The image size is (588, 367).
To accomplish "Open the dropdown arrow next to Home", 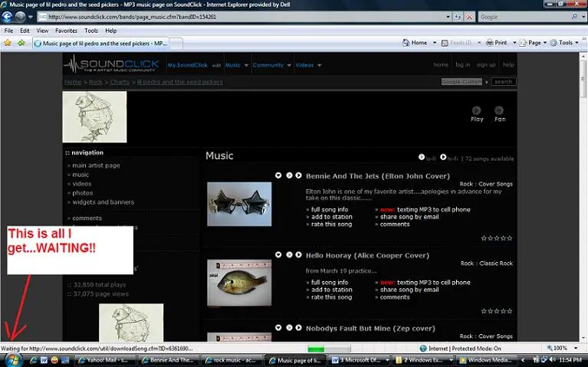I will [435, 43].
